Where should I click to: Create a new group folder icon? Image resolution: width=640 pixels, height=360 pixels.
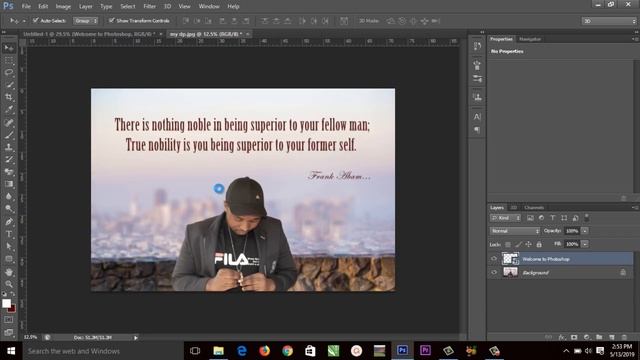(599, 337)
